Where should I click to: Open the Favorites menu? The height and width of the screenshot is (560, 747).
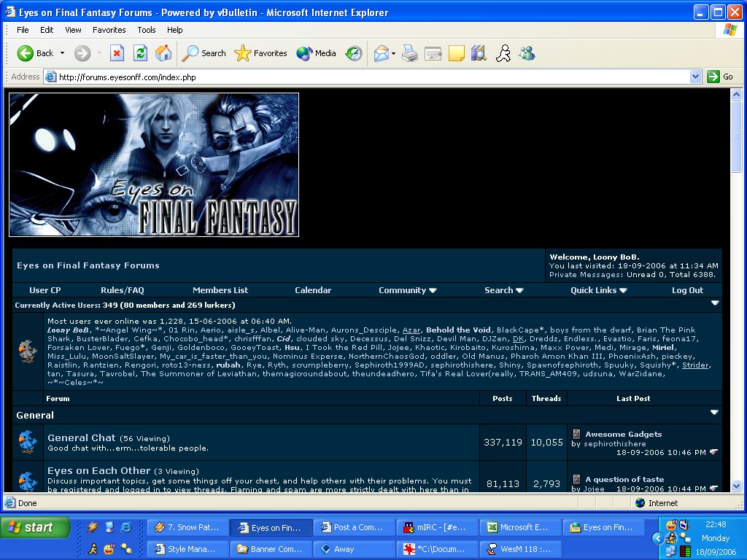(x=109, y=29)
